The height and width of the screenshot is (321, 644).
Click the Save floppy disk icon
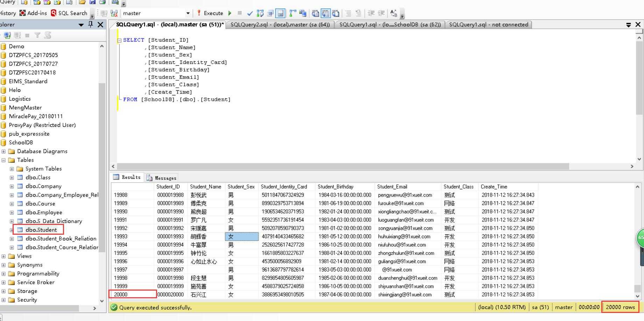93,2
